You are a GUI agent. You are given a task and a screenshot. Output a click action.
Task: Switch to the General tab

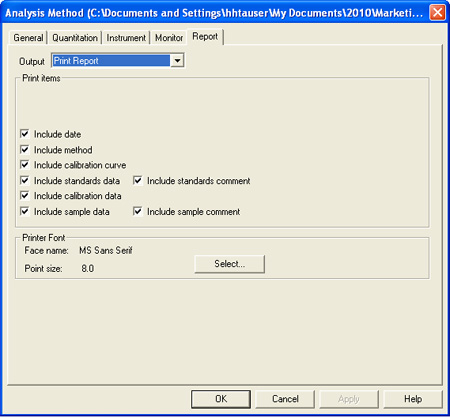pos(28,38)
